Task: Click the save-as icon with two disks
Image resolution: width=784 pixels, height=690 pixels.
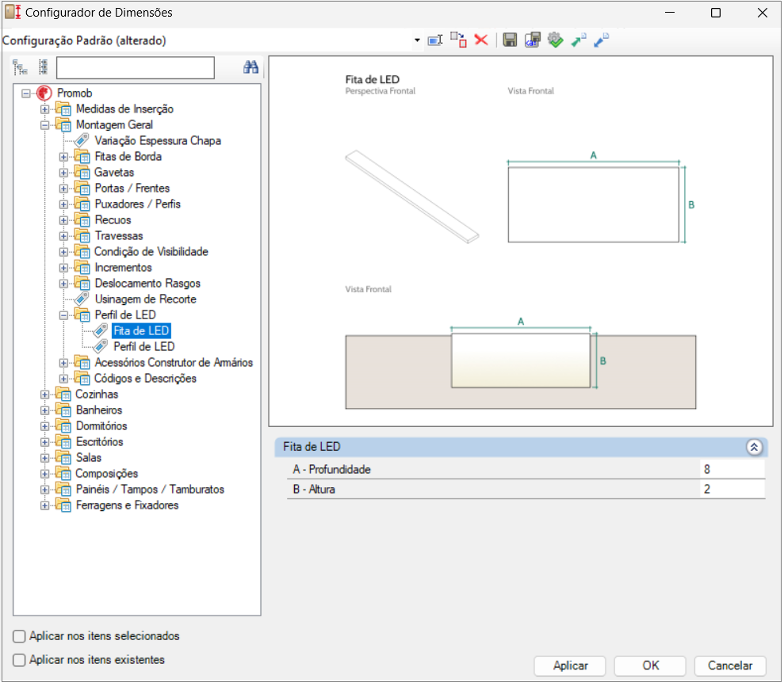Action: point(533,40)
